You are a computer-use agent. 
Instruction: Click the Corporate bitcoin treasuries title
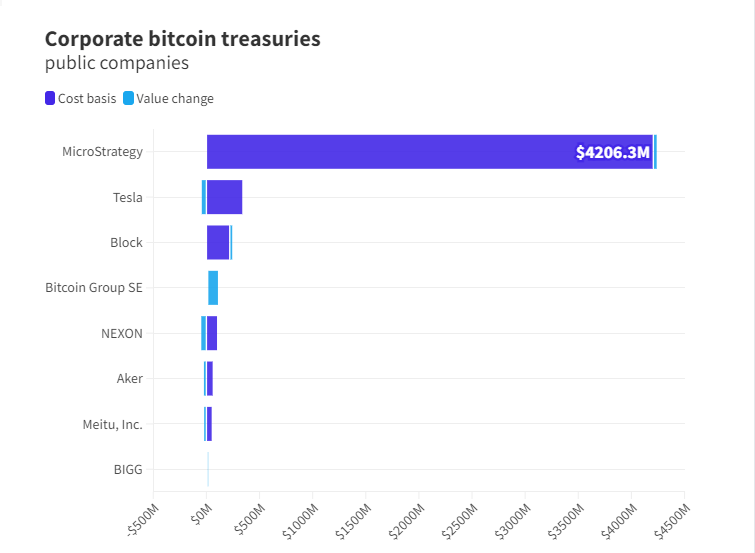[x=182, y=39]
